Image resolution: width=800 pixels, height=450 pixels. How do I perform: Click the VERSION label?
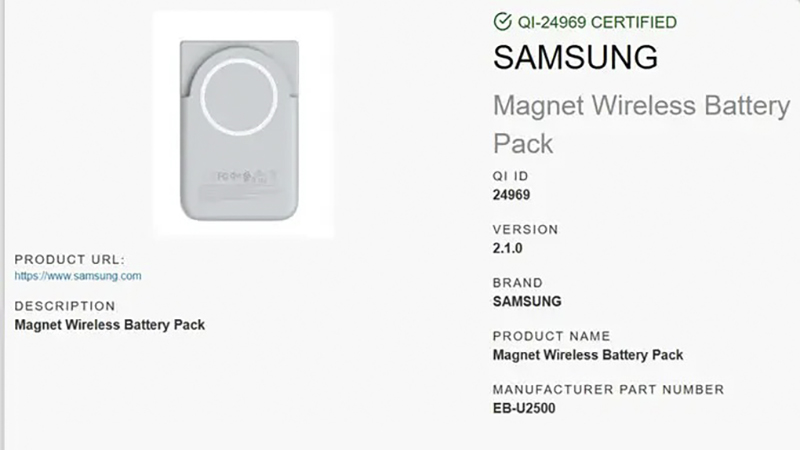(x=526, y=229)
